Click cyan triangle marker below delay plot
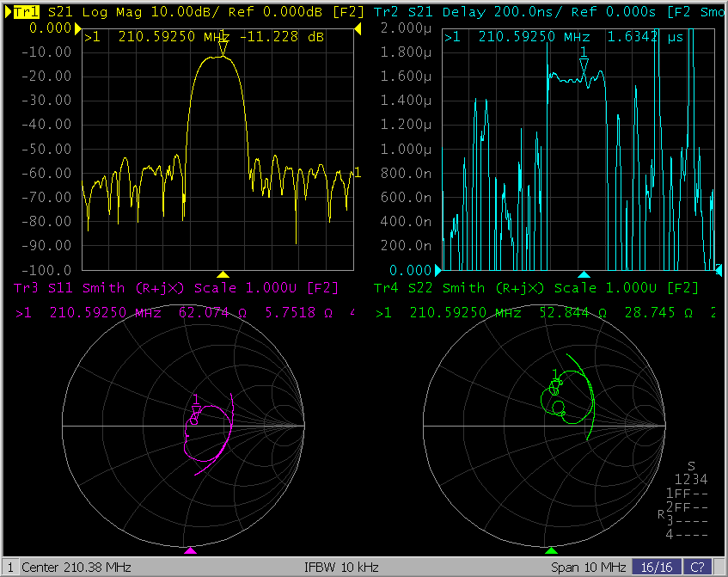The image size is (728, 577). click(584, 274)
